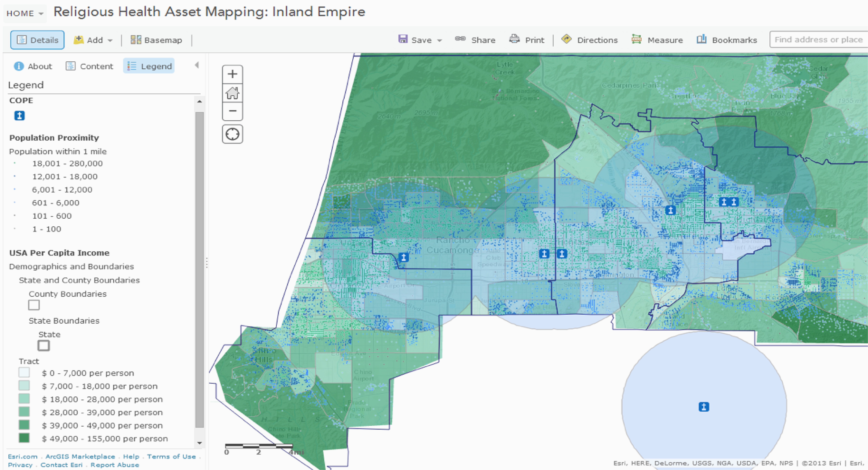Open the Privacy link
The image size is (868, 470).
tap(20, 465)
